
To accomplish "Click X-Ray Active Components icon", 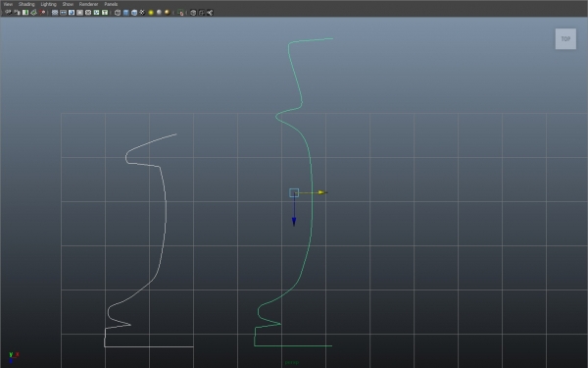I will [x=201, y=13].
